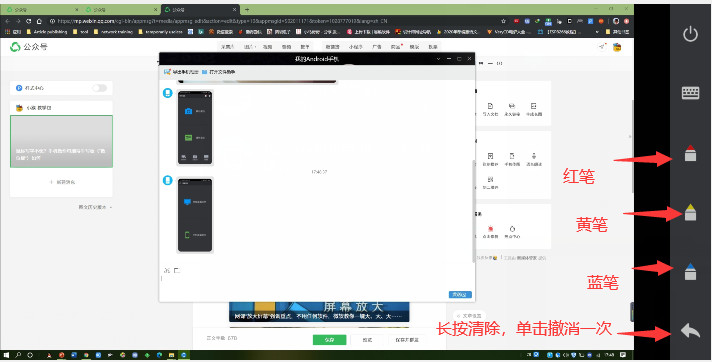Open the Windows notification center icon
The height and width of the screenshot is (362, 712).
[623, 355]
